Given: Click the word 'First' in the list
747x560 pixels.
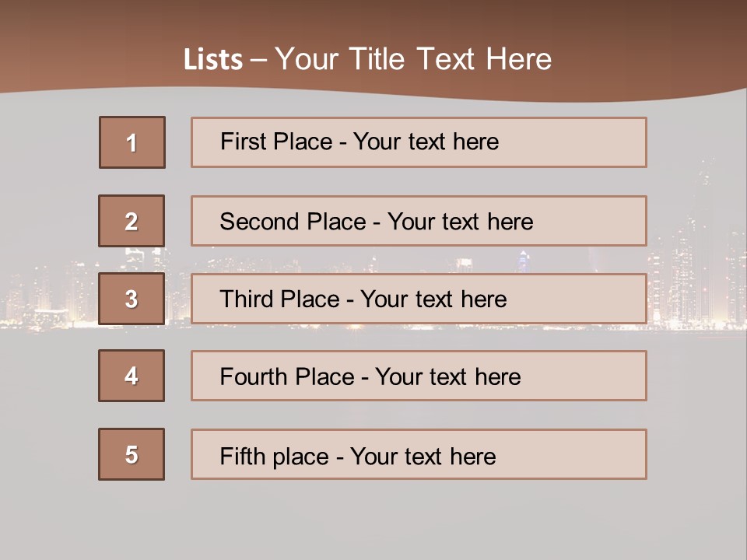Looking at the screenshot, I should 241,142.
